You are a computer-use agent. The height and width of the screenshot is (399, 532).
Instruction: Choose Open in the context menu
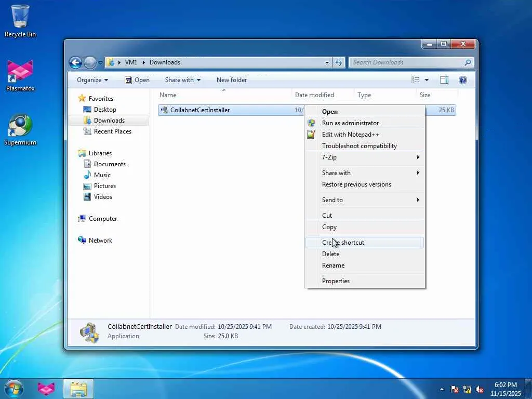pos(365,112)
